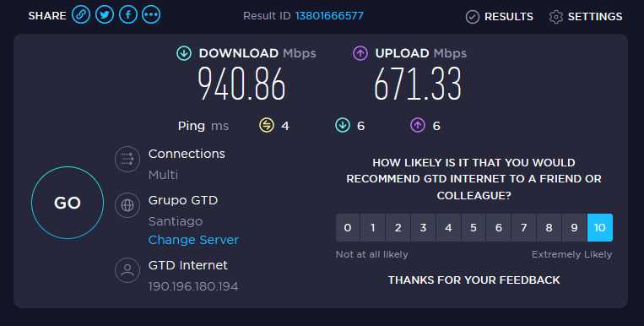
Task: Click the Change Server link
Action: point(193,240)
